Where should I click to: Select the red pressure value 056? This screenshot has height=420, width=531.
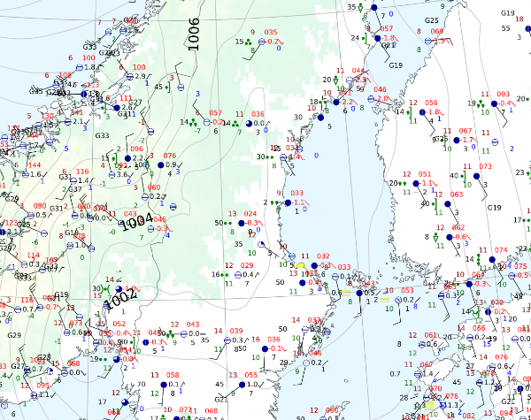431,103
